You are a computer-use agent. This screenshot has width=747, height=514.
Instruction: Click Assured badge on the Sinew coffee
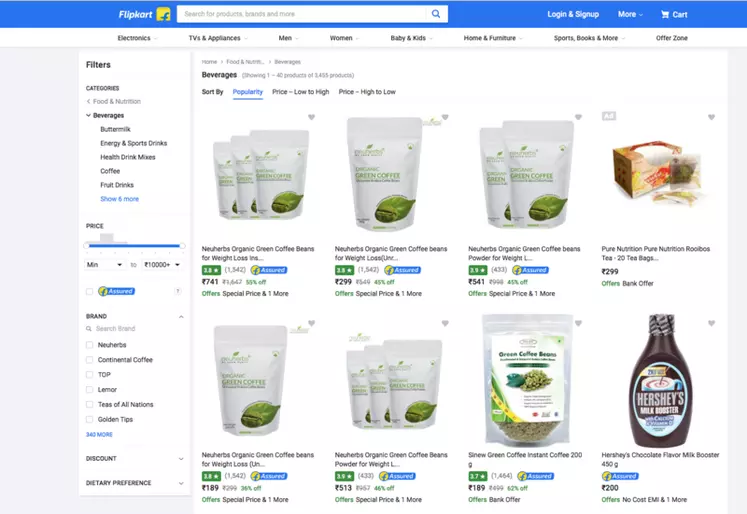pyautogui.click(x=535, y=476)
